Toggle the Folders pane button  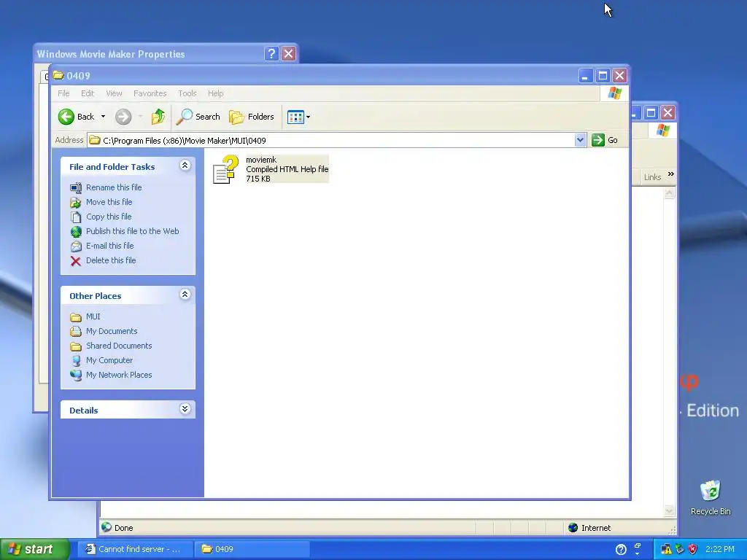coord(252,117)
